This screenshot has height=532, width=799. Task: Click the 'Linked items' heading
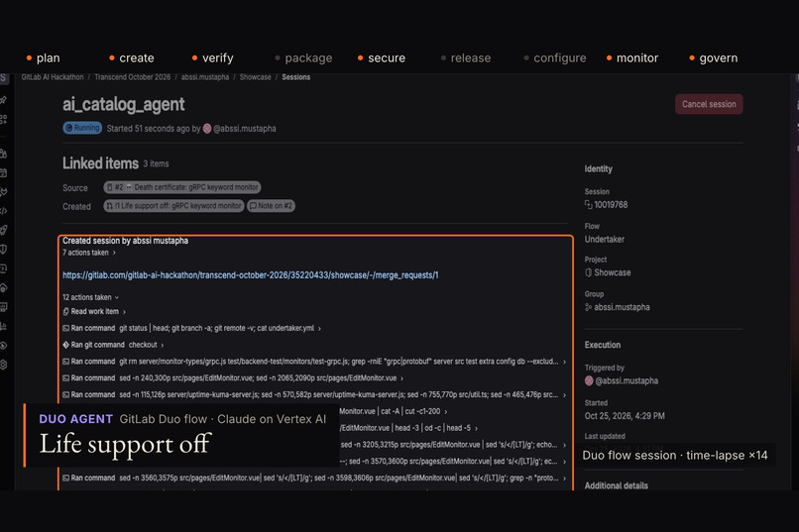point(100,163)
